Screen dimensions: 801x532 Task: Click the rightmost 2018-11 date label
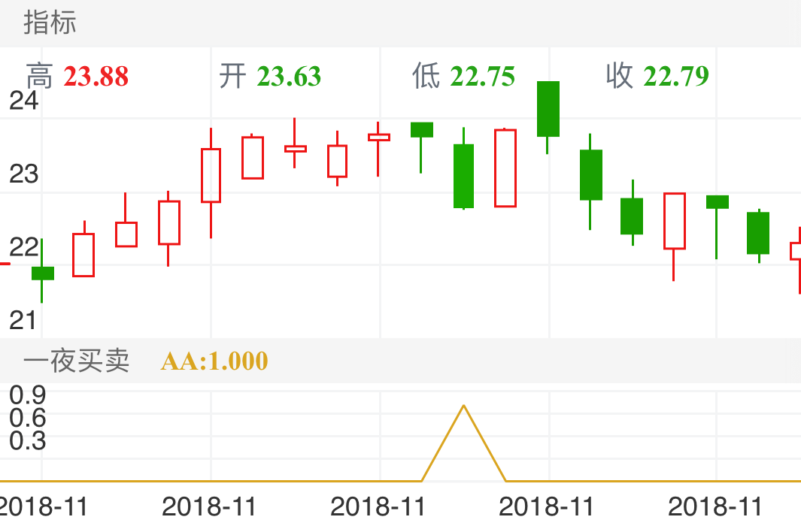click(x=715, y=506)
